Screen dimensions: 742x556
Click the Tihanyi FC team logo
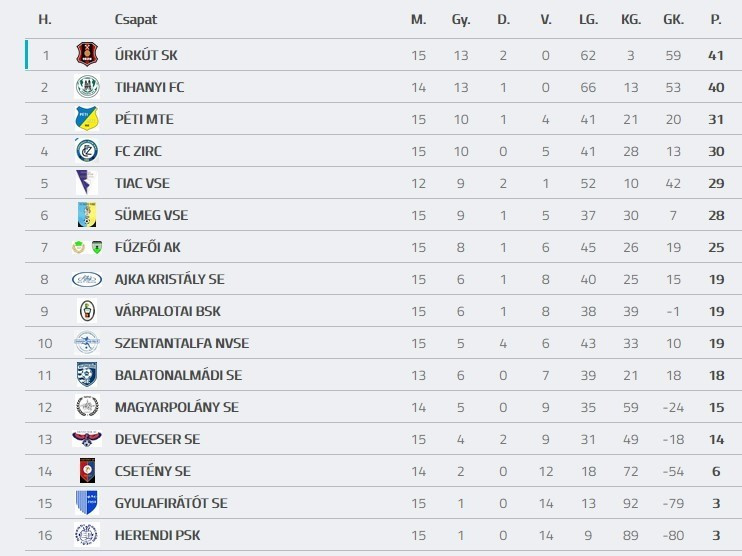pos(87,87)
